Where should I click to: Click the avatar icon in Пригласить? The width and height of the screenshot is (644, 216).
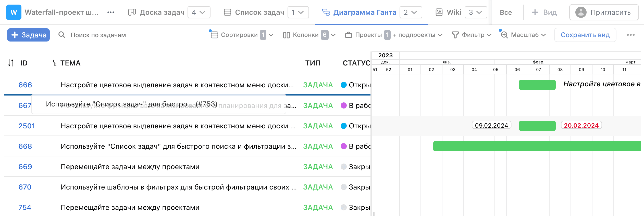tap(581, 12)
